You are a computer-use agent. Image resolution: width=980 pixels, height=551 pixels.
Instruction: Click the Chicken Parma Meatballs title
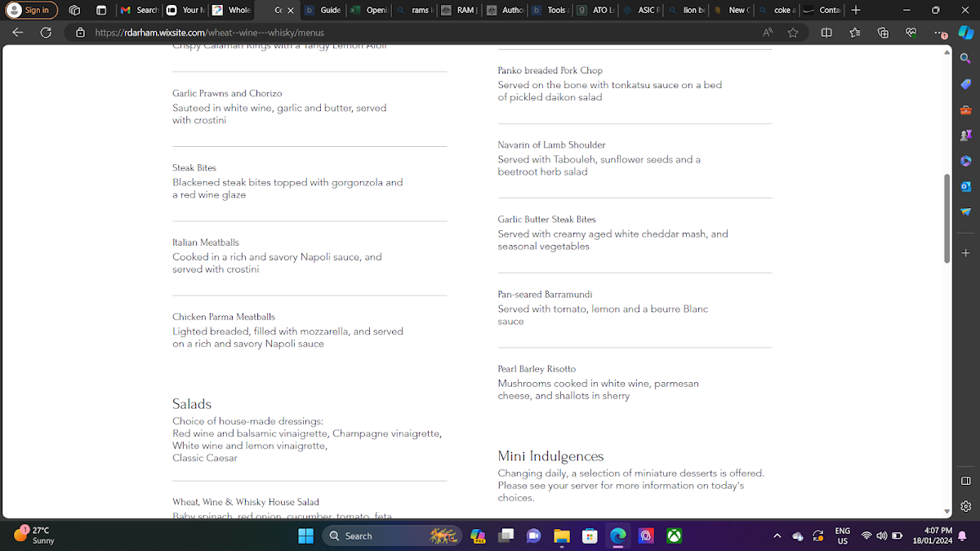[224, 317]
